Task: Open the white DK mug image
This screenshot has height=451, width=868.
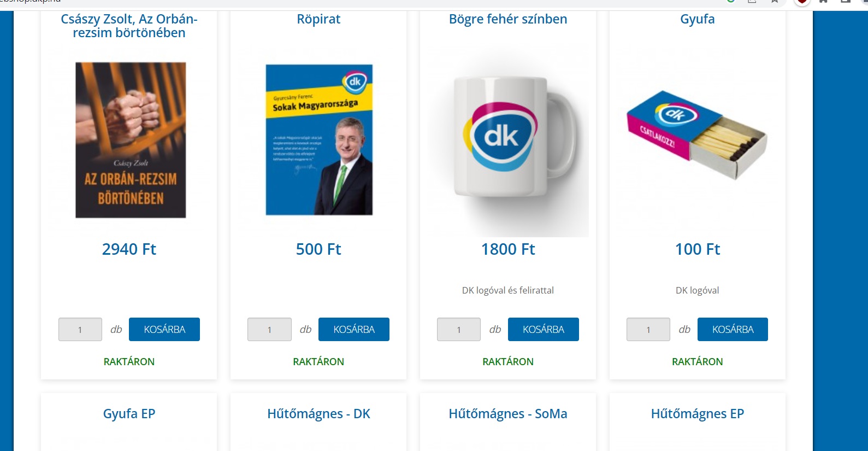Action: pos(508,141)
